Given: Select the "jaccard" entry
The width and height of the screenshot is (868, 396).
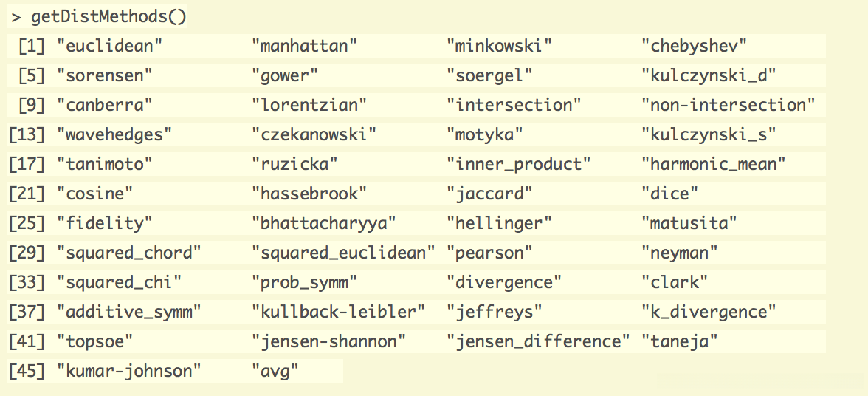Looking at the screenshot, I should [x=489, y=194].
